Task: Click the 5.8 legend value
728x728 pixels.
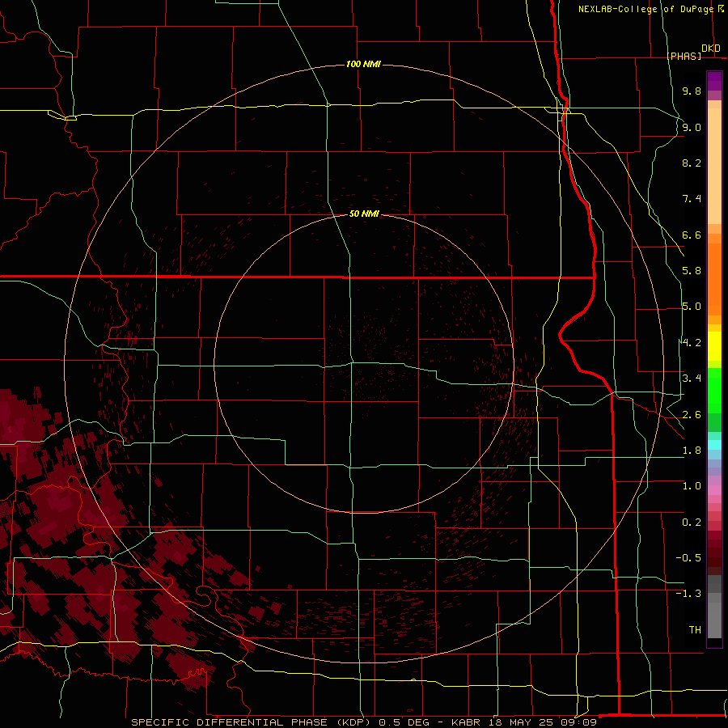Action: click(692, 271)
